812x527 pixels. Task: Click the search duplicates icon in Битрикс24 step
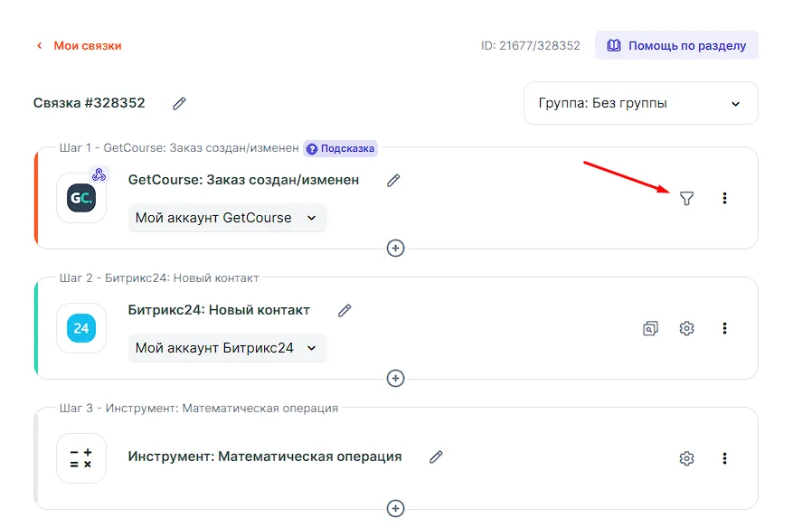point(650,328)
